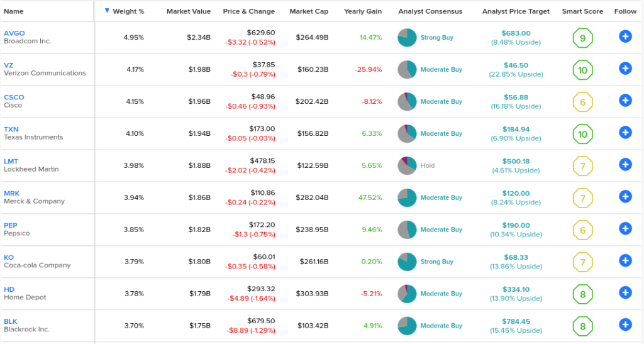The width and height of the screenshot is (644, 344).
Task: Click the follow plus icon for Verizon
Action: 625,69
